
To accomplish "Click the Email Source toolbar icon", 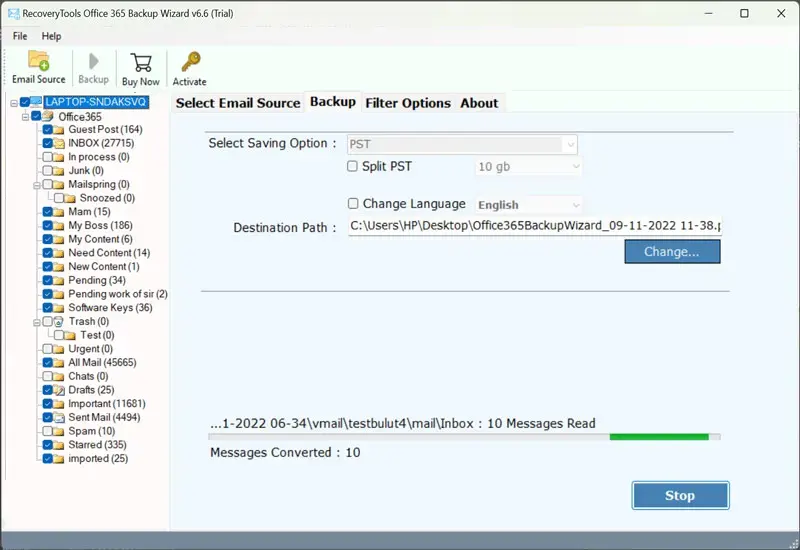I will point(38,61).
